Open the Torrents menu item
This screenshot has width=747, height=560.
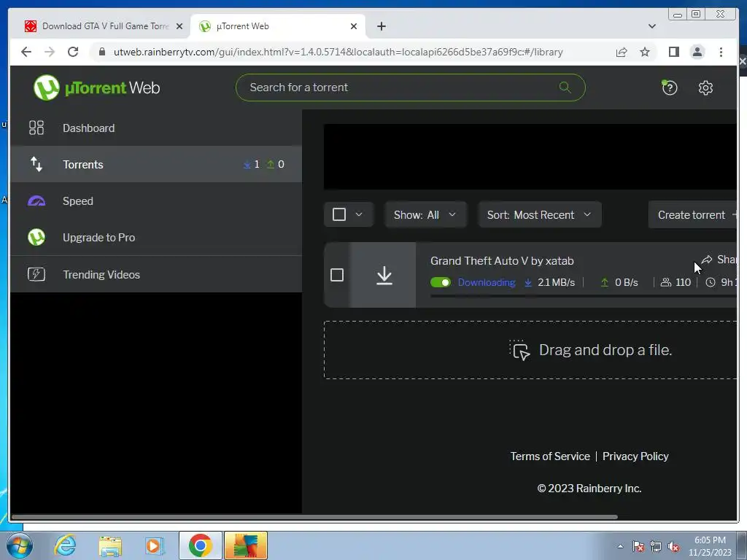click(x=156, y=164)
